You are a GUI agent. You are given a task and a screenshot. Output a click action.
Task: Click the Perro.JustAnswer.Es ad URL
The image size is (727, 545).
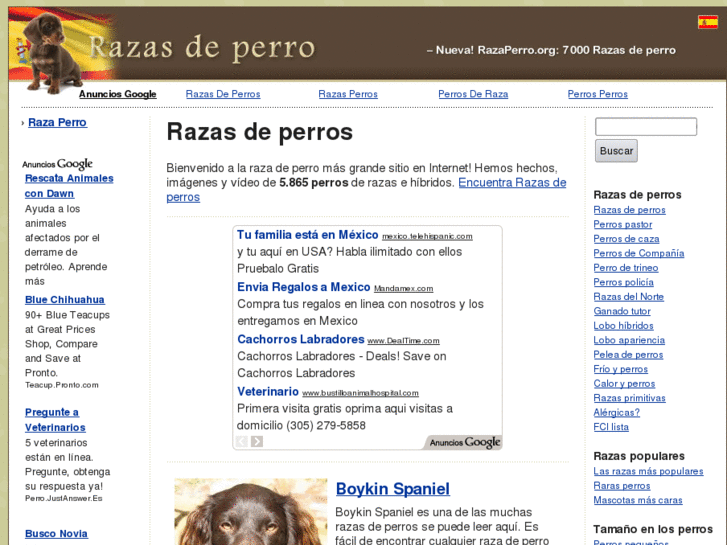(64, 499)
